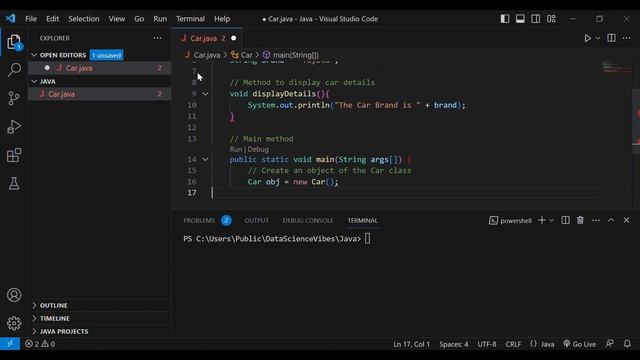Open Explorer Views and More Actions ellipsis
The image size is (640, 360).
click(158, 38)
